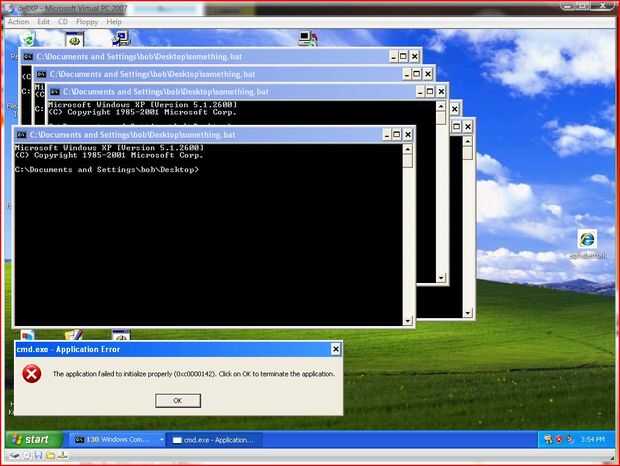The height and width of the screenshot is (466, 620).
Task: Click scroll-up arrow in third something.bat window
Action: point(441,106)
